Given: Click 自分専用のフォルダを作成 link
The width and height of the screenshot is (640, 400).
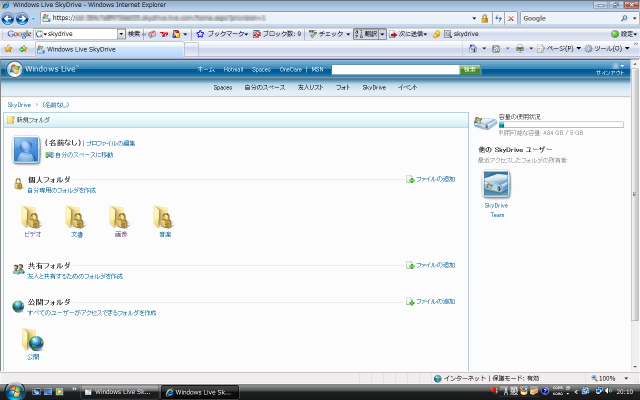Looking at the screenshot, I should coord(62,190).
